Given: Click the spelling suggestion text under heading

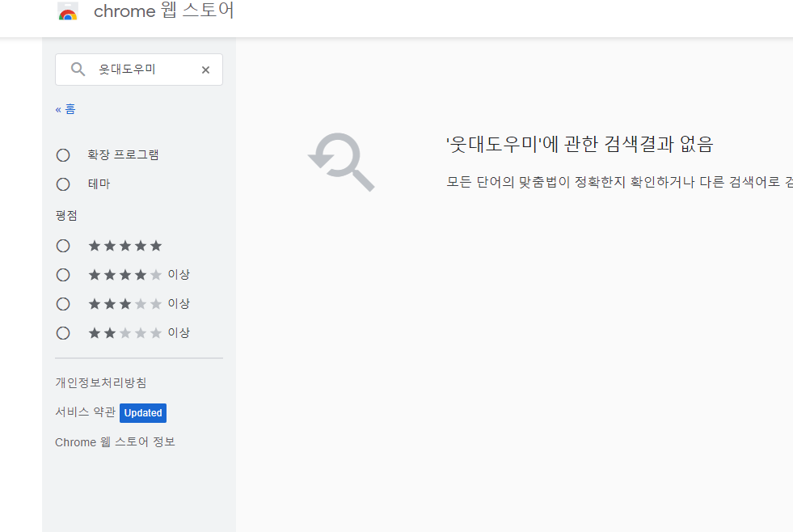Looking at the screenshot, I should click(x=618, y=181).
